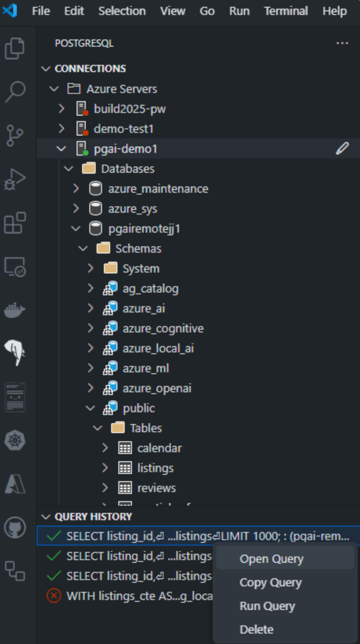This screenshot has width=360, height=644.
Task: Open the Help menu
Action: coord(335,11)
